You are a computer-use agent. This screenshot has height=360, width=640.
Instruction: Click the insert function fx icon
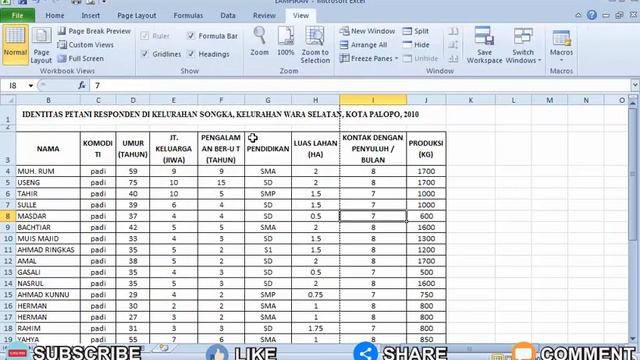pyautogui.click(x=82, y=85)
